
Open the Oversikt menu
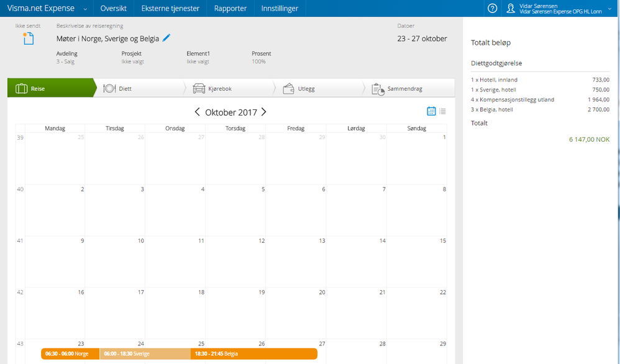(114, 8)
